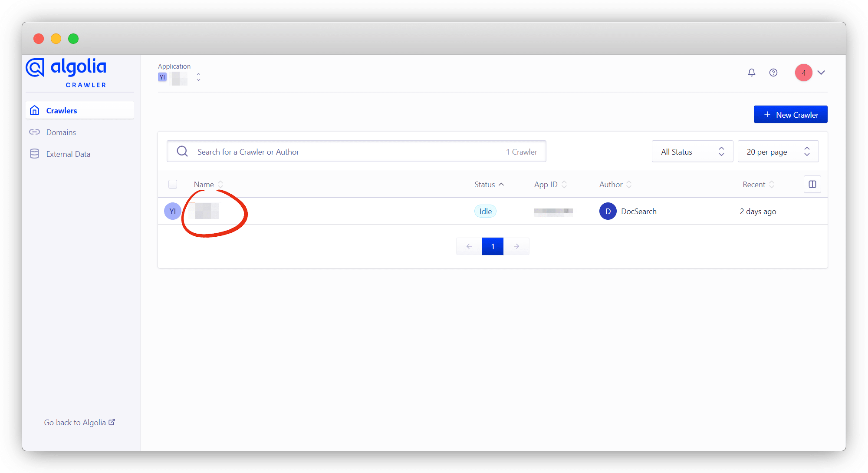Click the Algolia Crawler logo
The height and width of the screenshot is (473, 868).
point(66,73)
